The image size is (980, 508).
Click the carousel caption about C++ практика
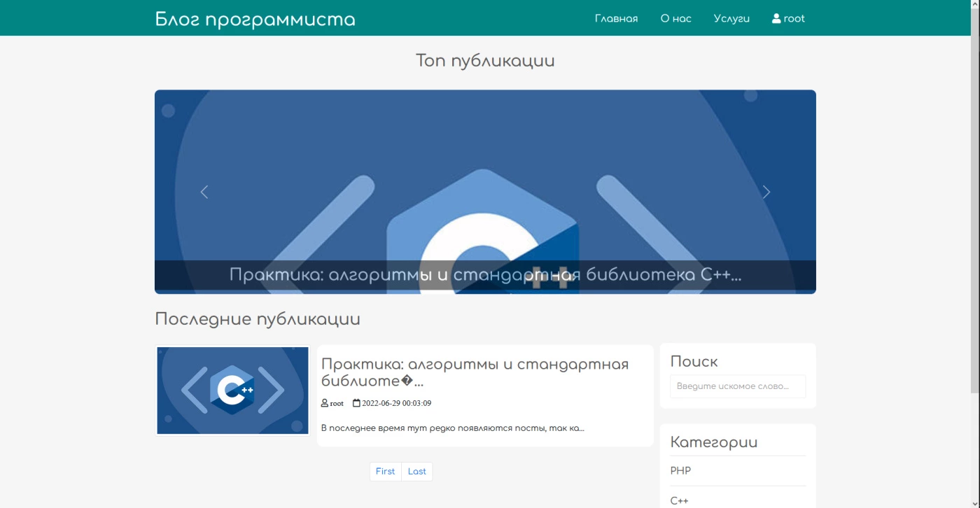(485, 275)
